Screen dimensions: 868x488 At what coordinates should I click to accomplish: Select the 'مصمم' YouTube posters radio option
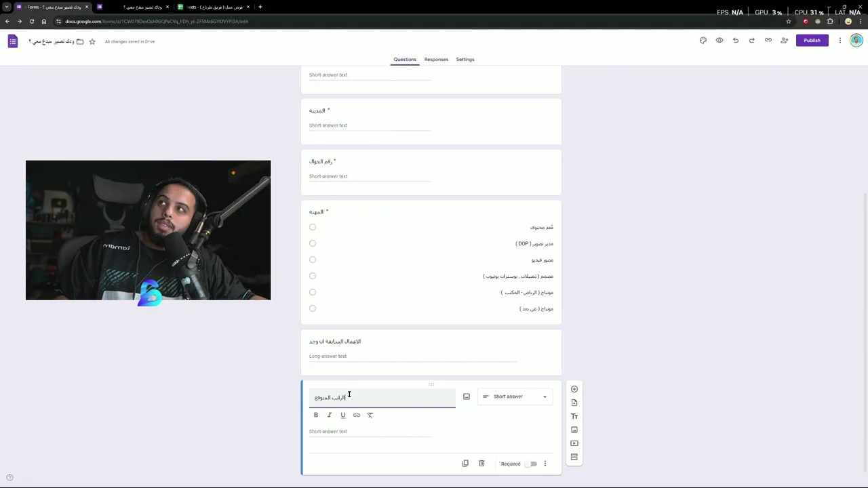pos(313,276)
